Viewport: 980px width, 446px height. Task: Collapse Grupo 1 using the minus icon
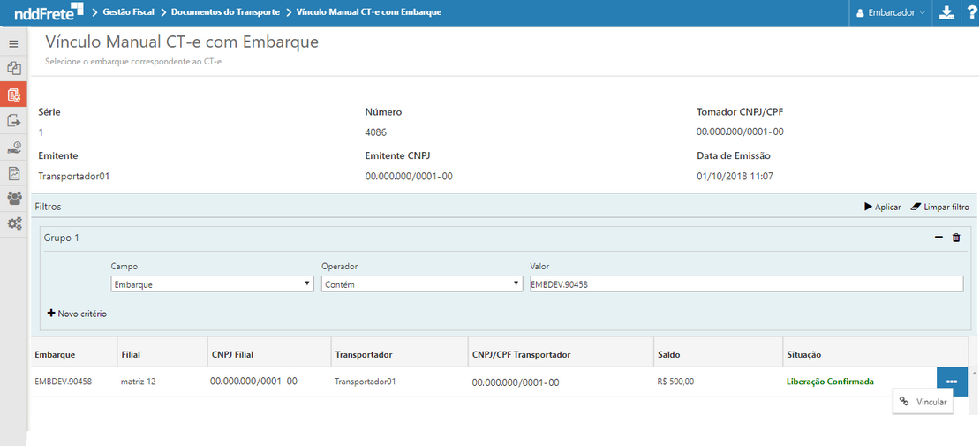pyautogui.click(x=939, y=238)
